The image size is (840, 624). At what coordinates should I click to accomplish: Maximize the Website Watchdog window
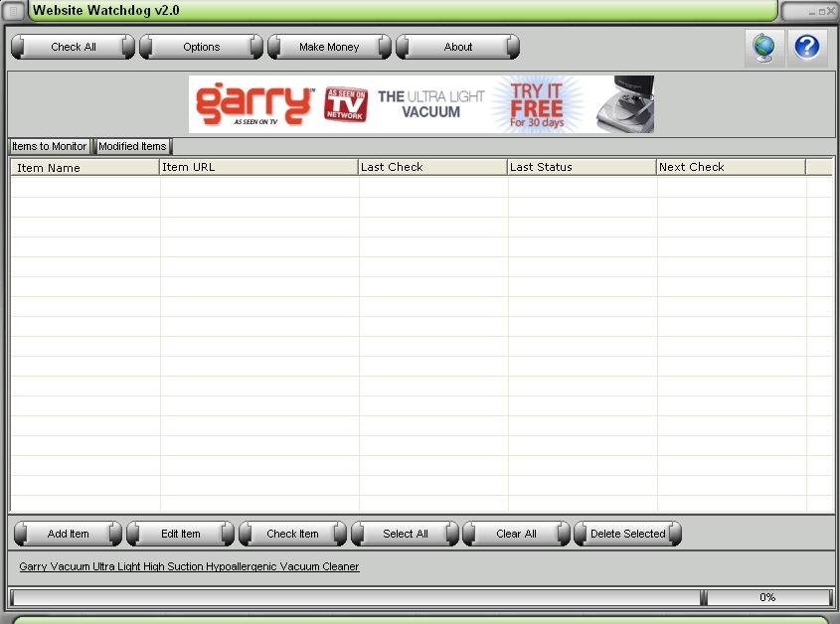(821, 12)
